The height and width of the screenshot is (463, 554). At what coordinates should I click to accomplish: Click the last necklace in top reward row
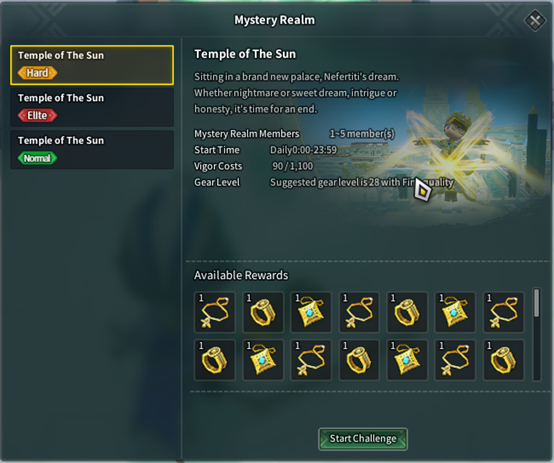coord(503,312)
